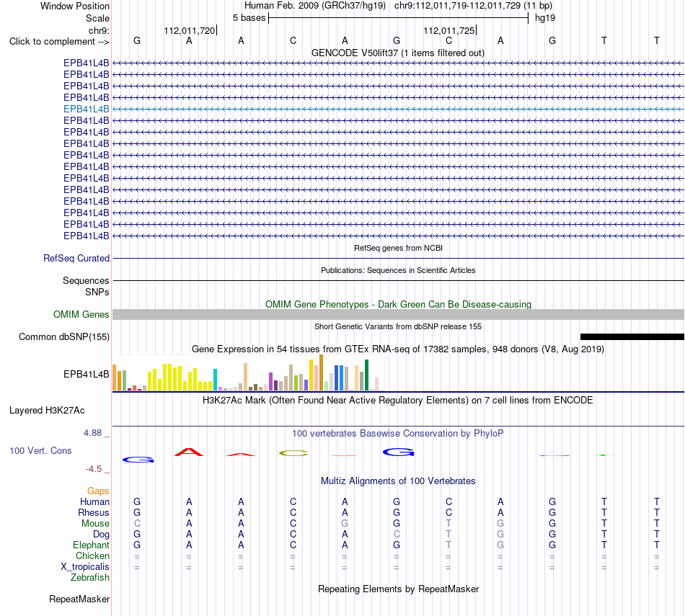This screenshot has width=685, height=616.
Task: Select the black Common dbSNP variant block
Action: pyautogui.click(x=632, y=336)
